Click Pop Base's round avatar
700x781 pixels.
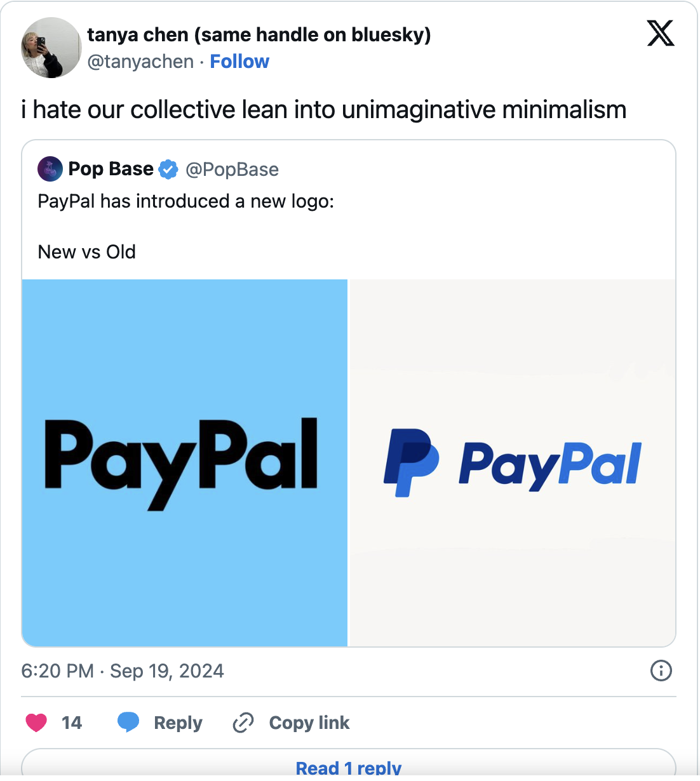(x=50, y=169)
